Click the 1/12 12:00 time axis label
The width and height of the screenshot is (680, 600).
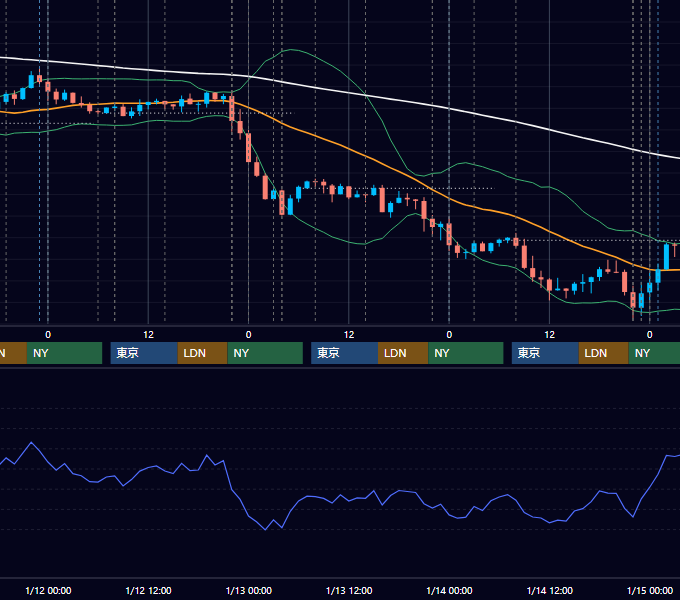(x=148, y=590)
